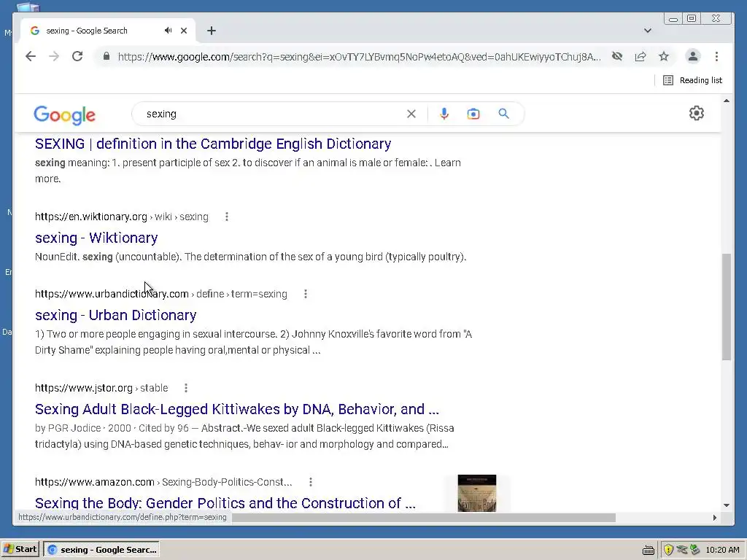Clear the search box with X
Screen dimensions: 747x560
(411, 114)
